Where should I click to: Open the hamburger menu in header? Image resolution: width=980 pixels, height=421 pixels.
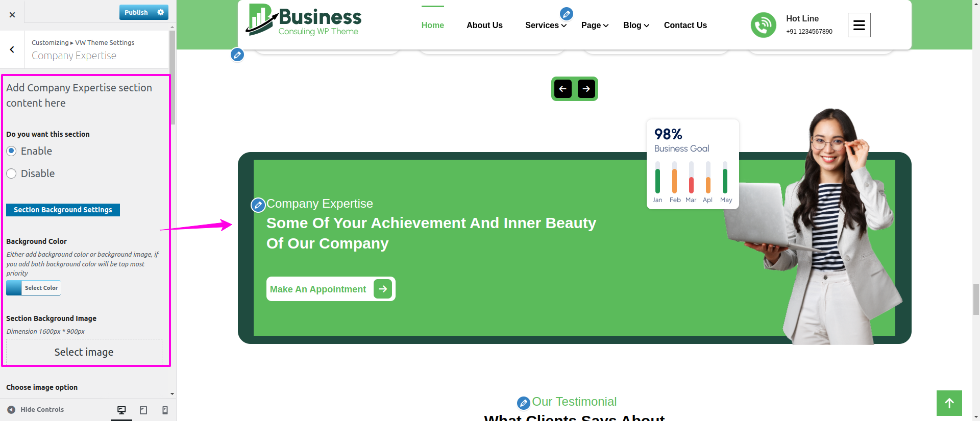(x=859, y=25)
